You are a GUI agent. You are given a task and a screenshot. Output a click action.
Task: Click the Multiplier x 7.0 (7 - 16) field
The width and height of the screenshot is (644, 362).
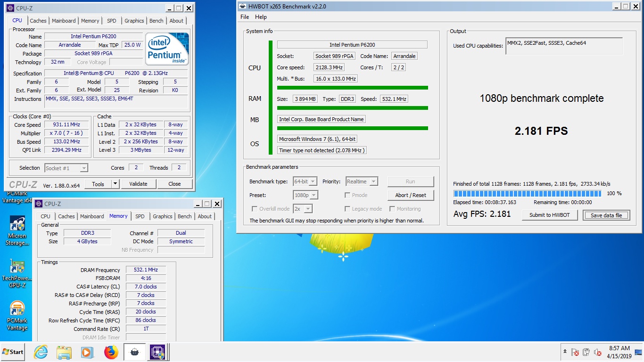(66, 133)
